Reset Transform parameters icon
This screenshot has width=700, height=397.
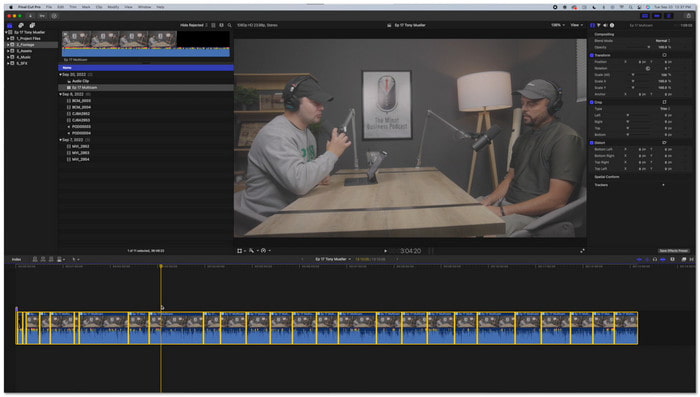[664, 55]
